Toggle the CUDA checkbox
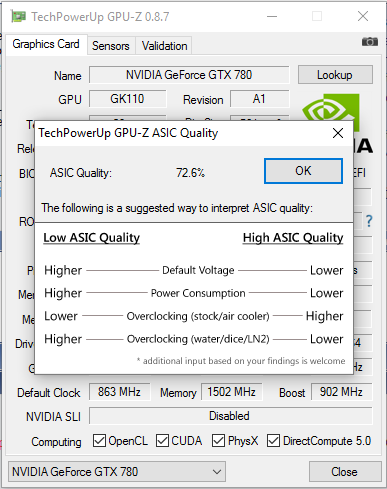 162,440
